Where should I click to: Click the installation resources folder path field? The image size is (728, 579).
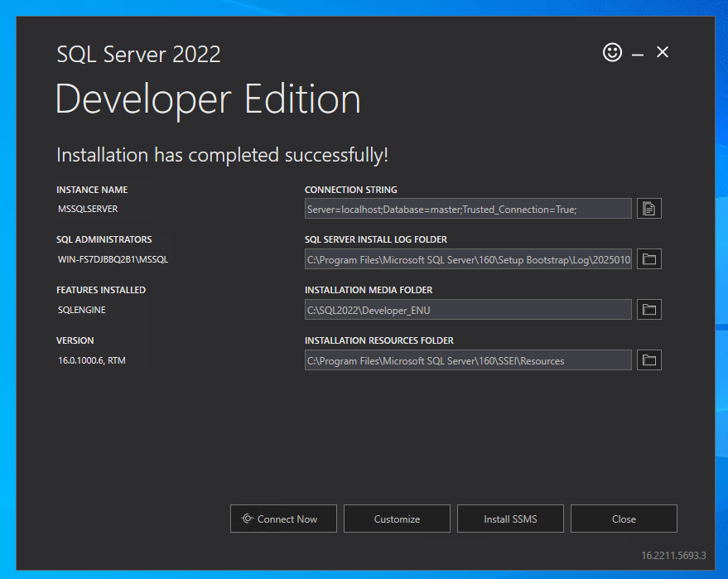[x=468, y=359]
